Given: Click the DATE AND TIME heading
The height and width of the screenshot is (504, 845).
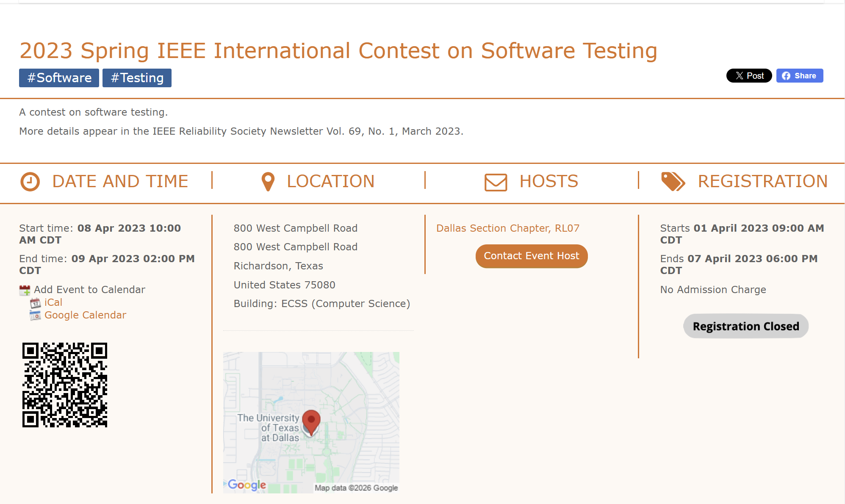Looking at the screenshot, I should (120, 182).
